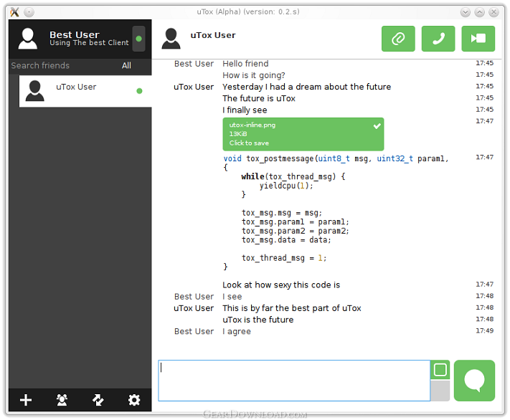Image resolution: width=510 pixels, height=420 pixels.
Task: Open the All friends filter dropdown
Action: 126,66
